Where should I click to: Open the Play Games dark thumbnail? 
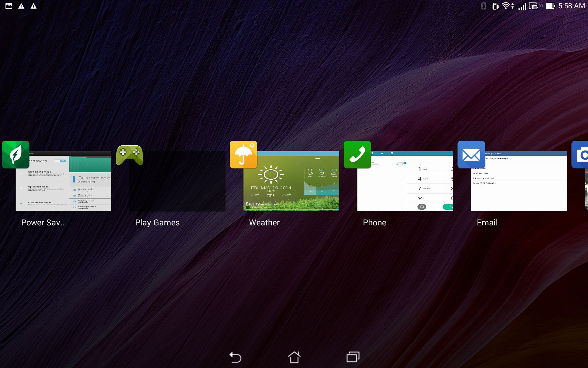pyautogui.click(x=177, y=181)
